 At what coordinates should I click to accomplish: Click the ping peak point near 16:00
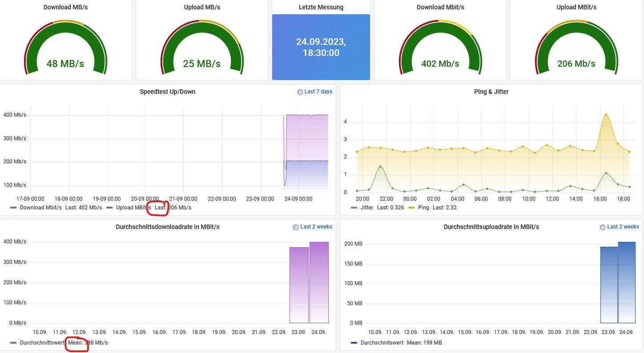point(606,114)
